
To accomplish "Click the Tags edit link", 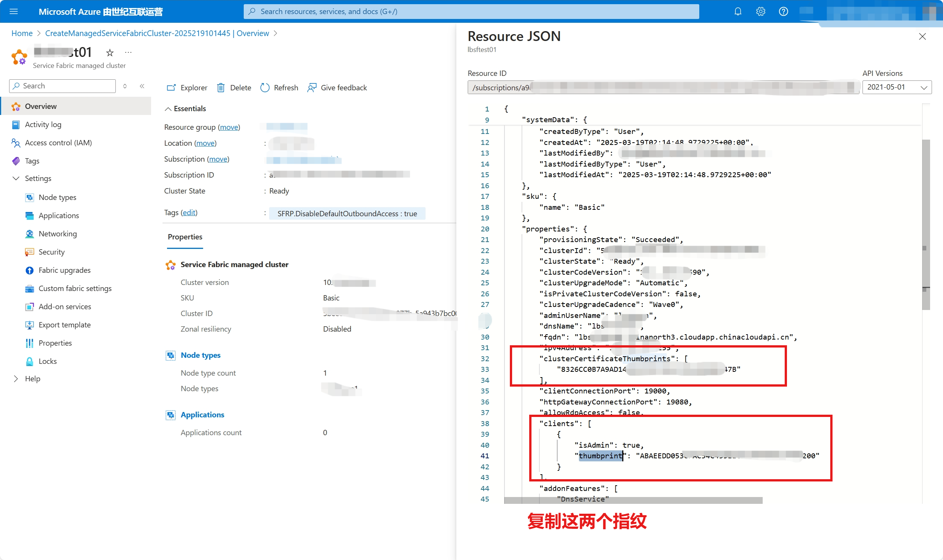I will click(x=189, y=213).
